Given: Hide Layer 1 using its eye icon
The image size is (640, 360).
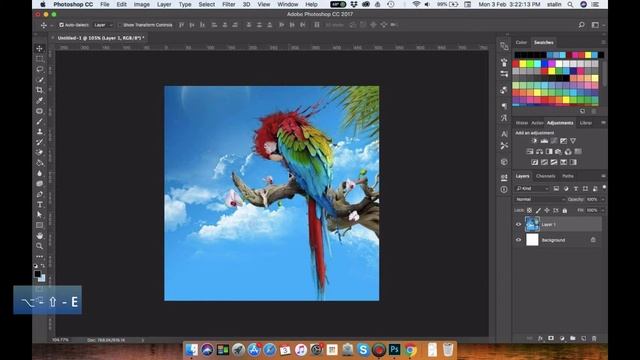Looking at the screenshot, I should (518, 224).
